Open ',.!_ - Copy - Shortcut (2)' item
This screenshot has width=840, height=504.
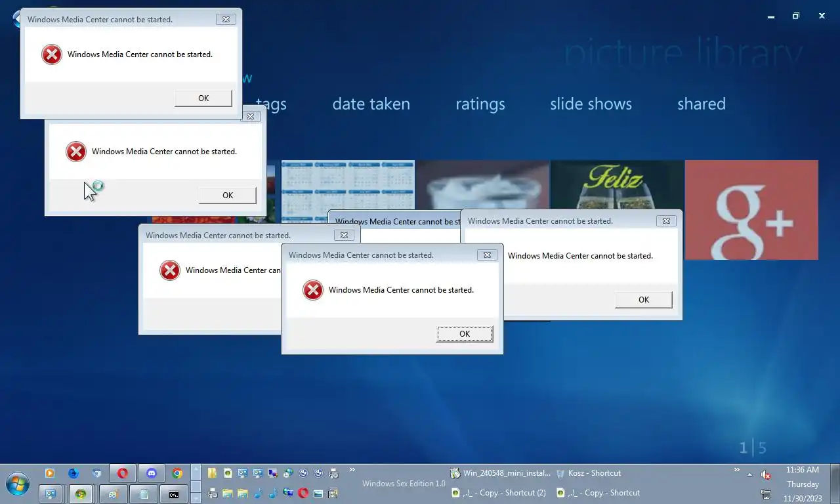tap(499, 493)
